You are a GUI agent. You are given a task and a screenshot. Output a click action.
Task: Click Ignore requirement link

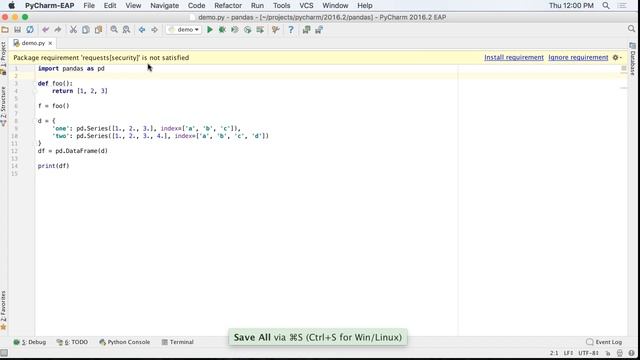tap(578, 58)
